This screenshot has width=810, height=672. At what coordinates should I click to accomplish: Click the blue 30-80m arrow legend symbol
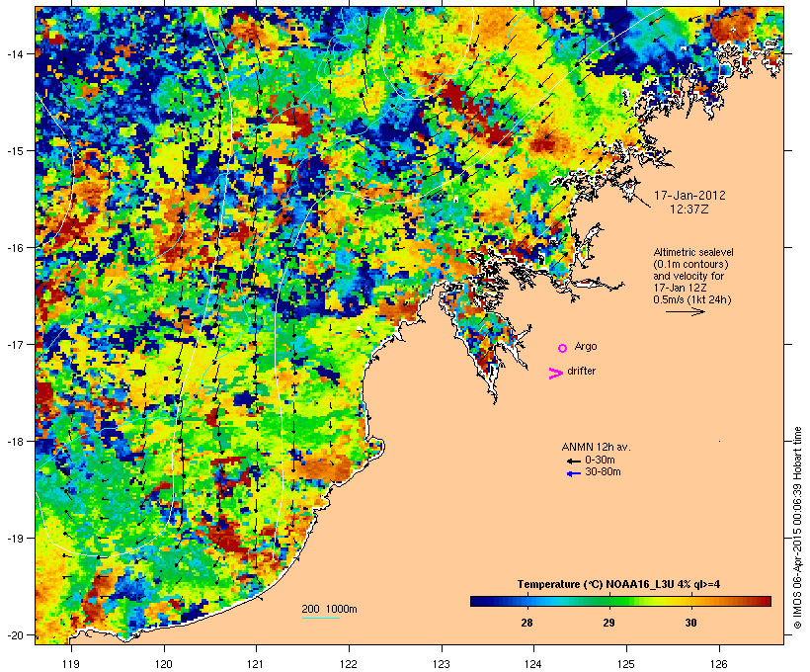point(573,473)
